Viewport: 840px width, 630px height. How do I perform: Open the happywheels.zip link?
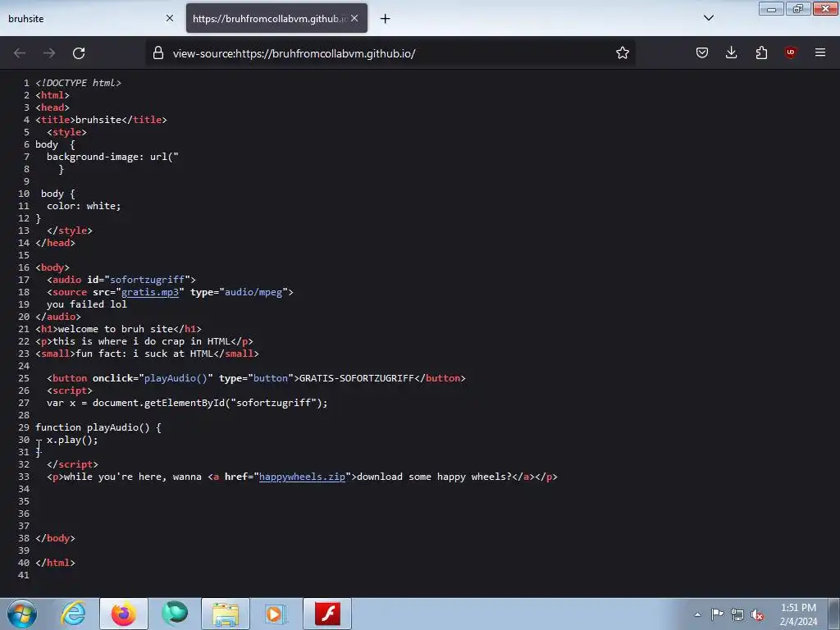(302, 477)
